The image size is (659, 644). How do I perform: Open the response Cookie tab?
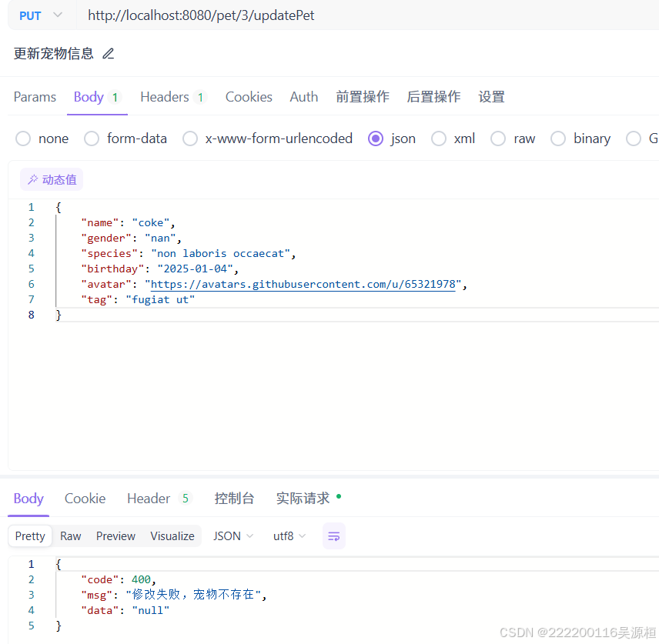coord(85,499)
